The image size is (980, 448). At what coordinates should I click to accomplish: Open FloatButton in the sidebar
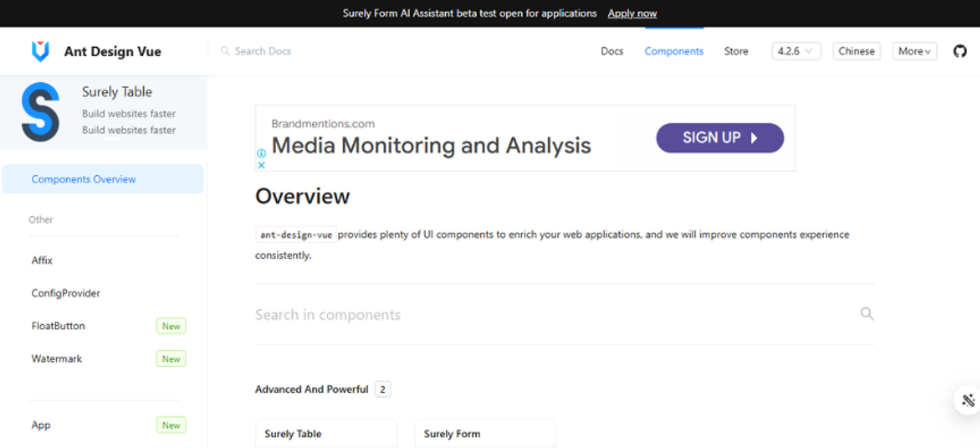pos(58,326)
